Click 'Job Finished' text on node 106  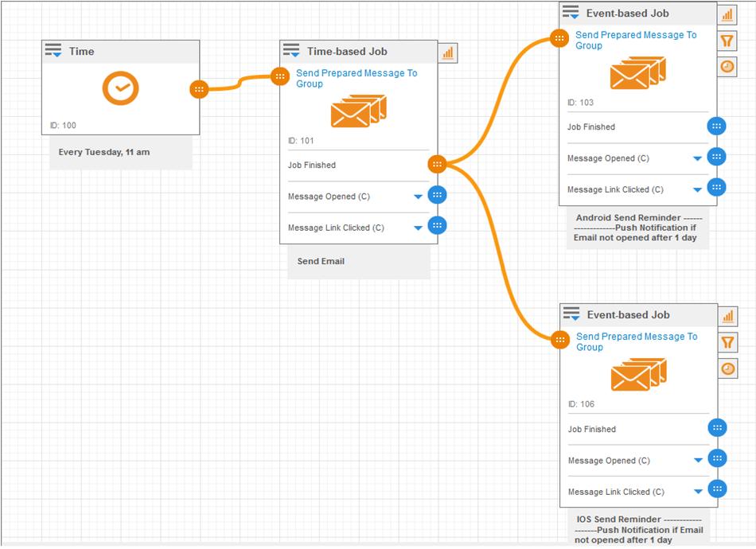coord(592,429)
